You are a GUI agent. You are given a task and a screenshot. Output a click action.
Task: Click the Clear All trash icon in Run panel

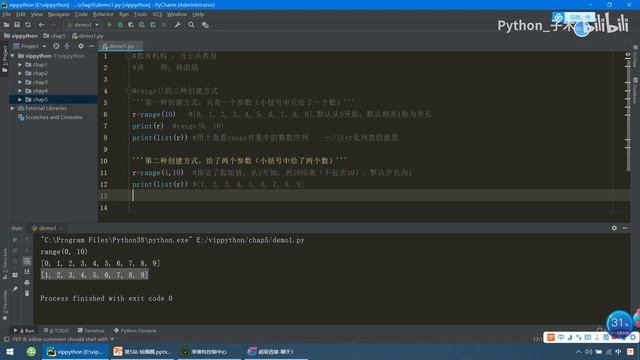(x=27, y=293)
